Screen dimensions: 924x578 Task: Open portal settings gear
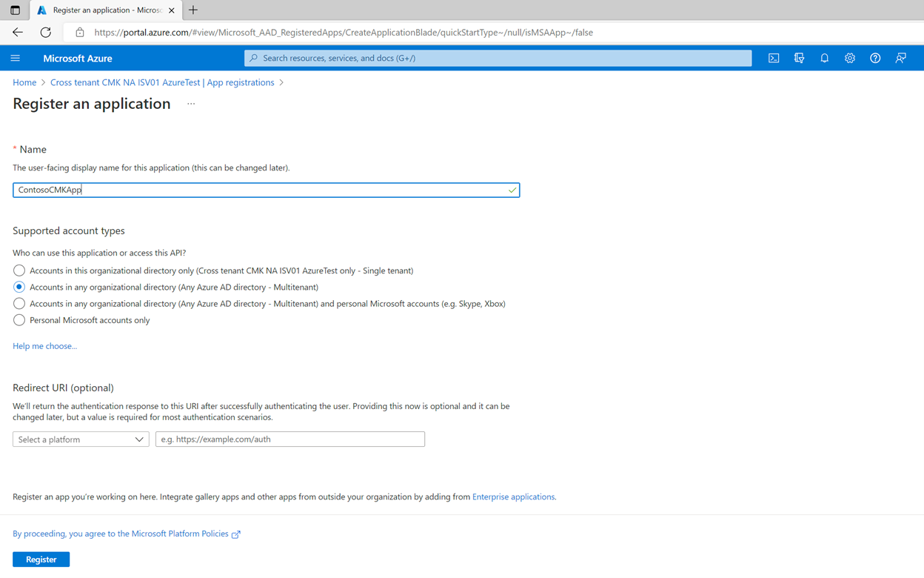click(x=850, y=58)
